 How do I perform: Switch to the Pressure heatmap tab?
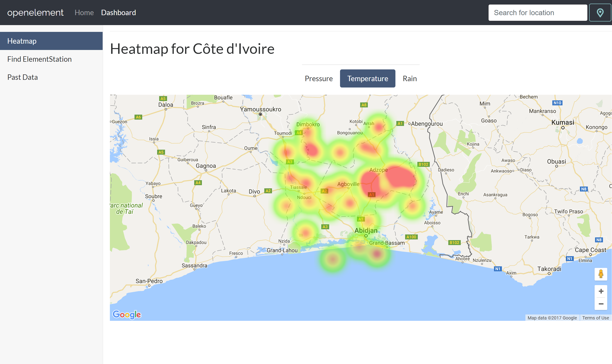click(x=319, y=78)
